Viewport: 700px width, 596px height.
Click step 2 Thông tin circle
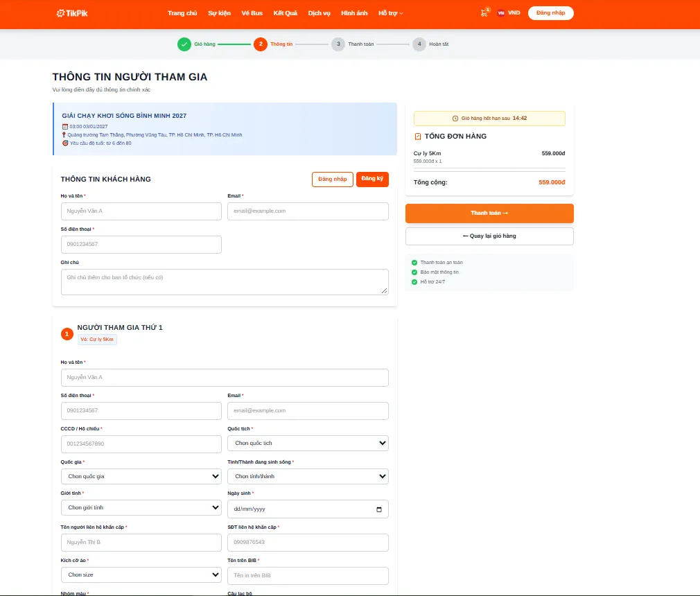pyautogui.click(x=261, y=44)
